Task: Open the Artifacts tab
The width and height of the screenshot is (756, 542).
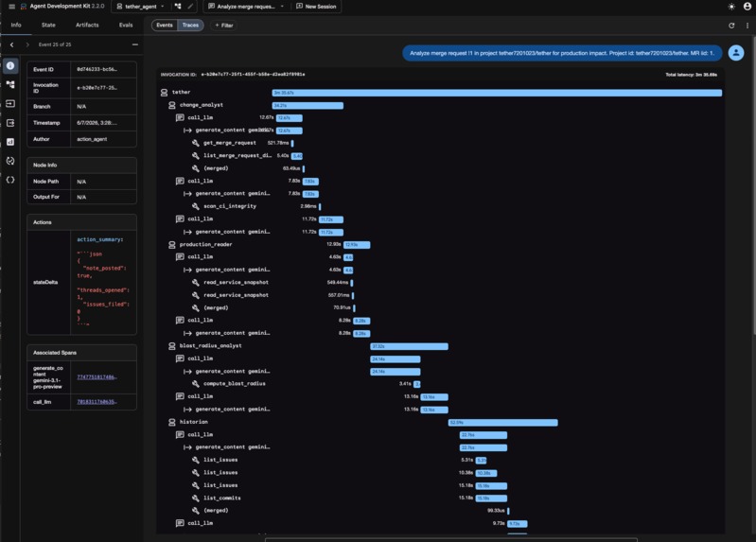Action: click(87, 26)
